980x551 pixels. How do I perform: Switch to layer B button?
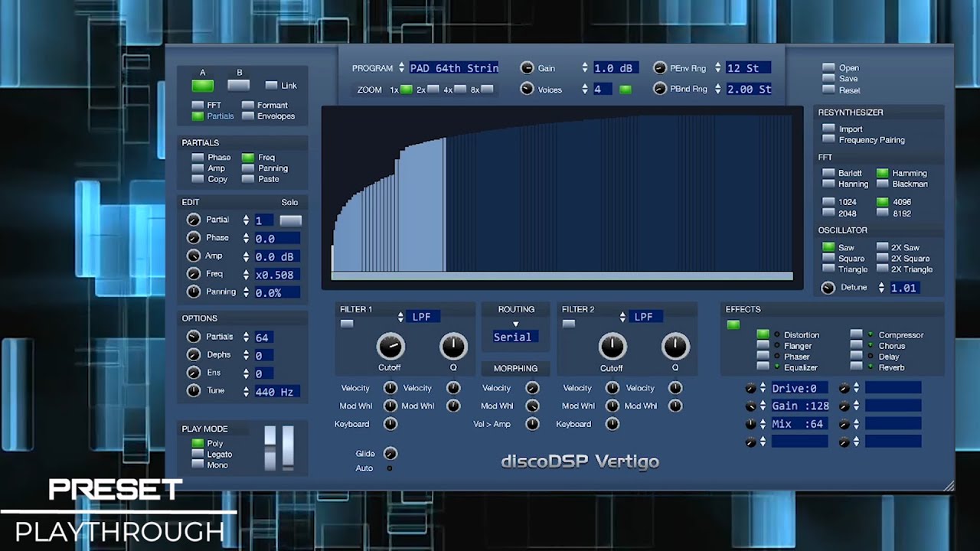pyautogui.click(x=239, y=85)
